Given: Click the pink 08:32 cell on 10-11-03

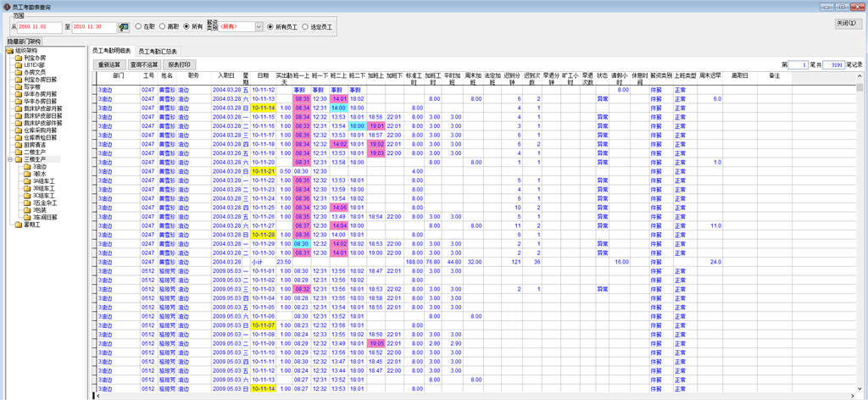Looking at the screenshot, I should pyautogui.click(x=303, y=289).
